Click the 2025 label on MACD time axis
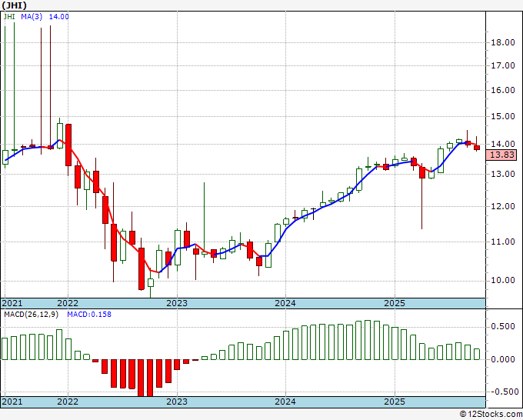Screen dimensions: 523x420 [x=395, y=402]
